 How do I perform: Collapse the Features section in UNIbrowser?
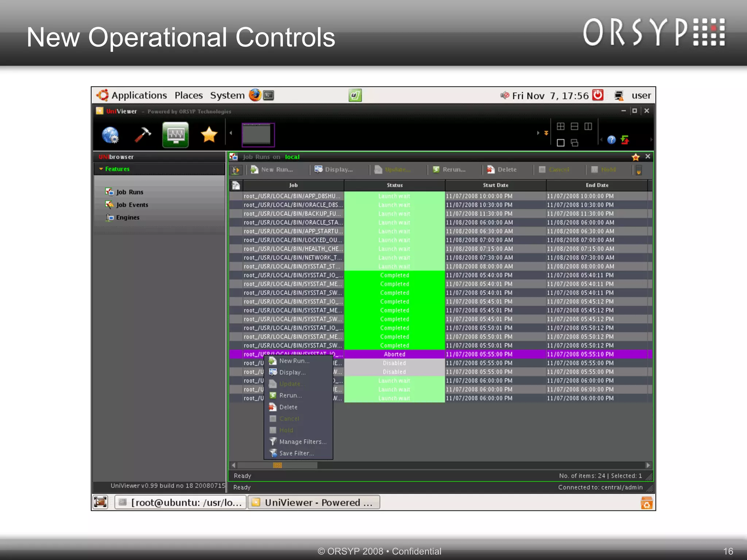click(101, 169)
